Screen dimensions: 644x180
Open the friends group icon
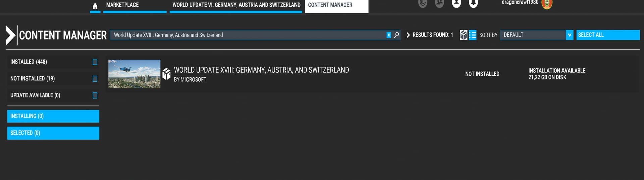pyautogui.click(x=439, y=3)
